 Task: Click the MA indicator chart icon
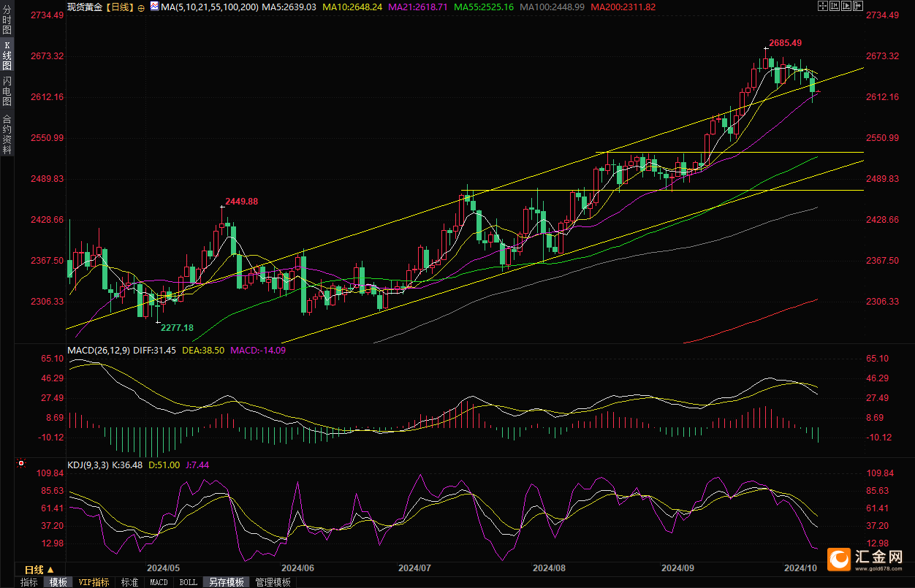click(154, 7)
